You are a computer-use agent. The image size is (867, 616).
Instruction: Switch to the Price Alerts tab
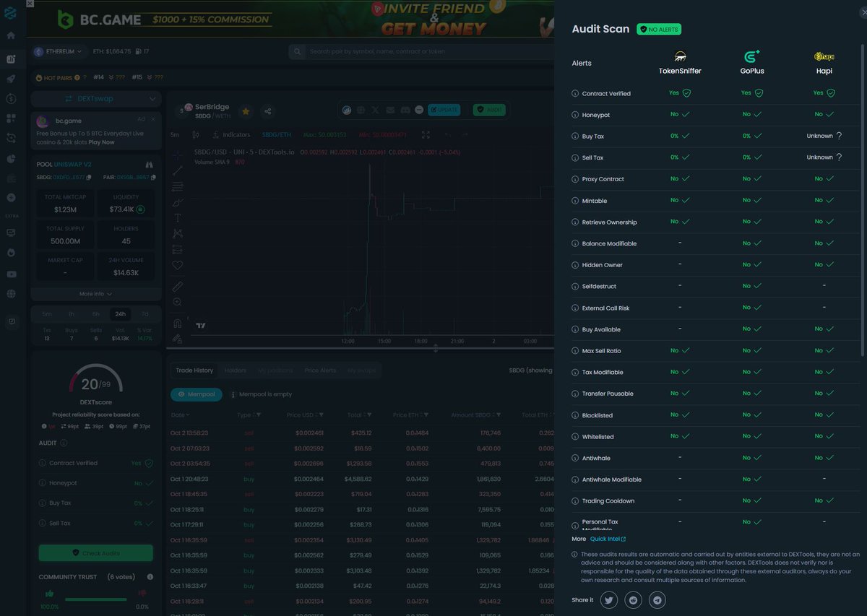coord(320,370)
